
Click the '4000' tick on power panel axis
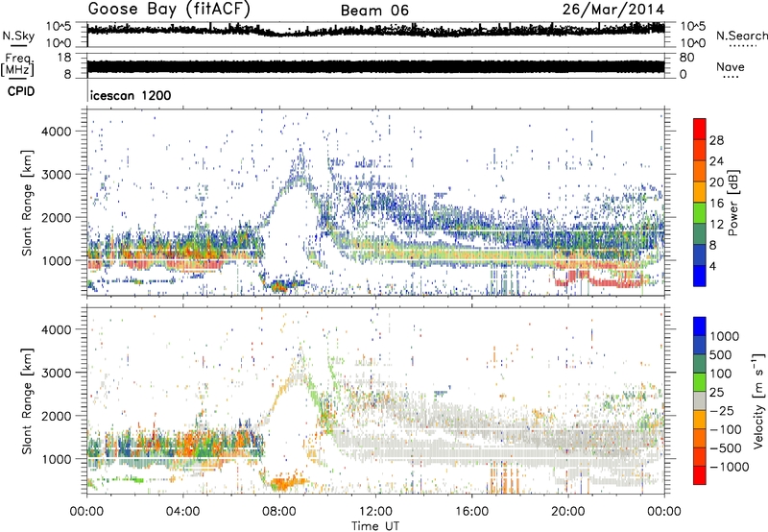click(x=56, y=132)
